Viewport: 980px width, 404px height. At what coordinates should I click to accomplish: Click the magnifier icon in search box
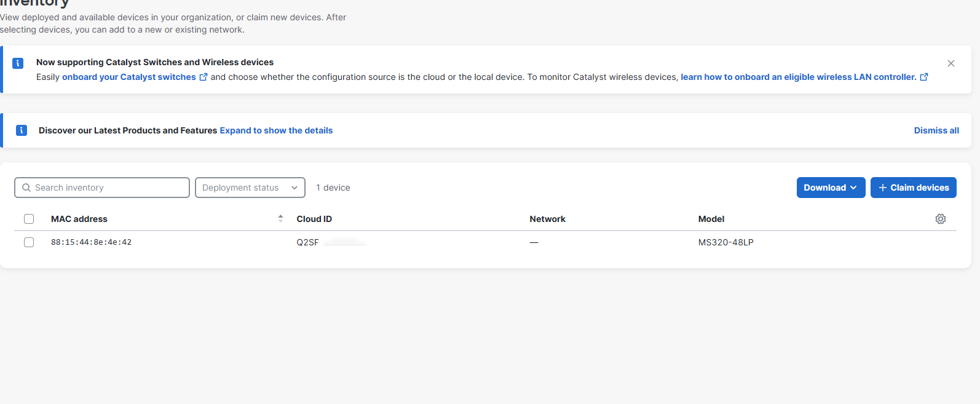[26, 188]
